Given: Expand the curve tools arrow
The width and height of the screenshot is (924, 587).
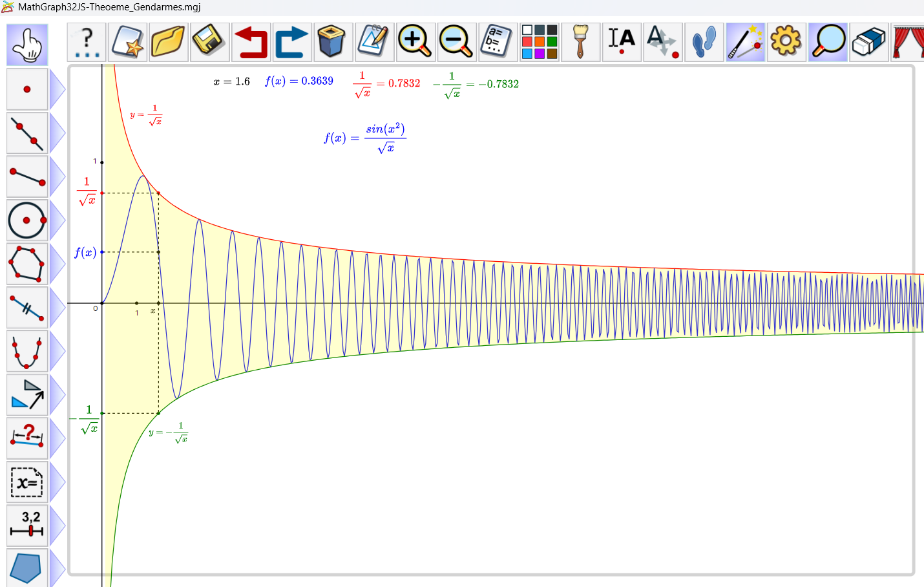Looking at the screenshot, I should pyautogui.click(x=57, y=351).
